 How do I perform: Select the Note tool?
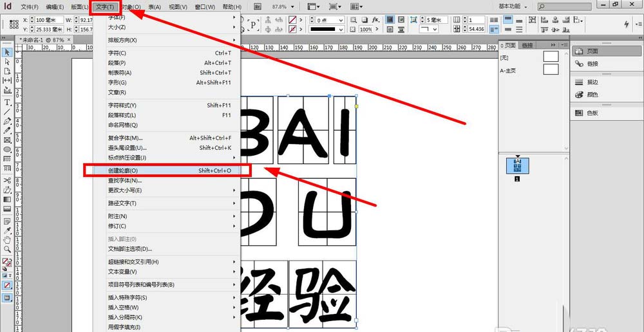tap(7, 221)
